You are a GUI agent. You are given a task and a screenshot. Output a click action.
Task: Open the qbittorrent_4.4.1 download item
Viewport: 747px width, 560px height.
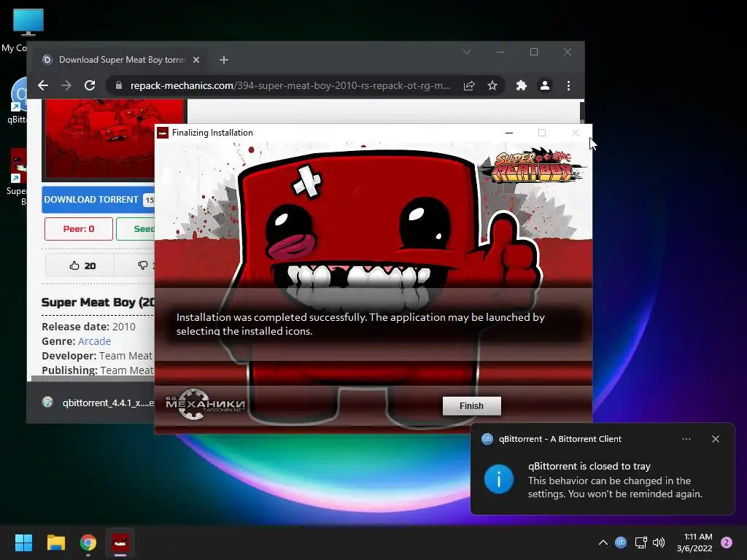(98, 402)
